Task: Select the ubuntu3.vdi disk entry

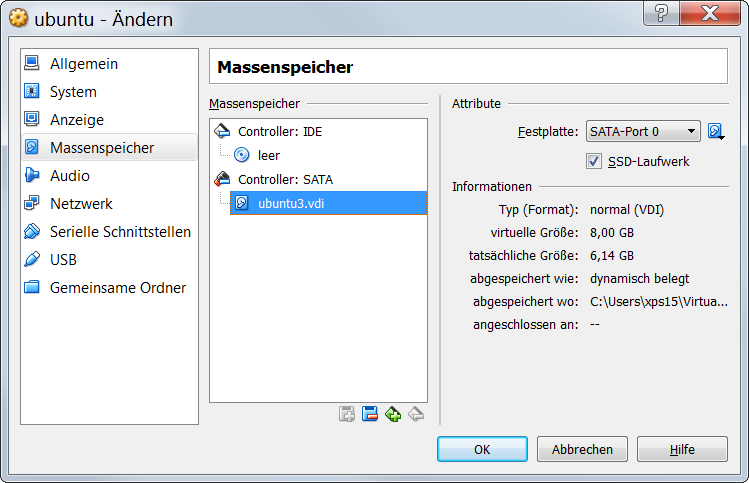Action: click(329, 203)
